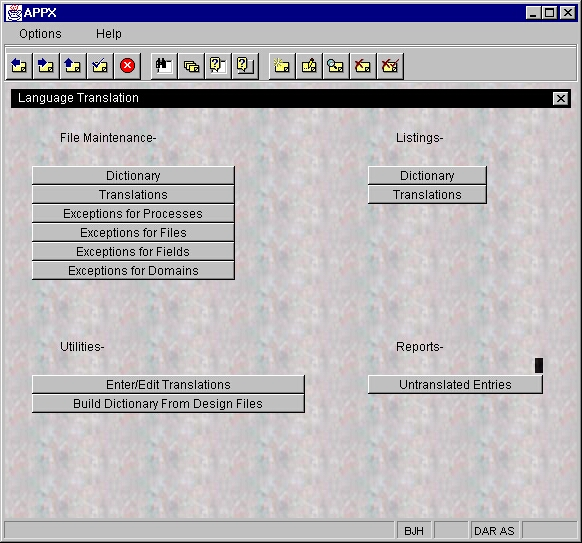582x543 pixels.
Task: Click the red circle cancel icon
Action: point(127,66)
